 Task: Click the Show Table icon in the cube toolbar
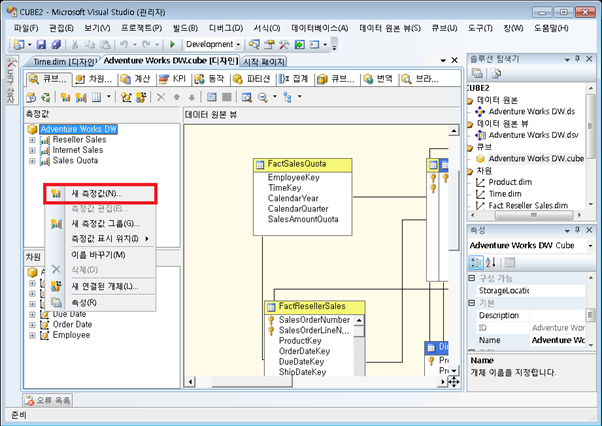(212, 97)
